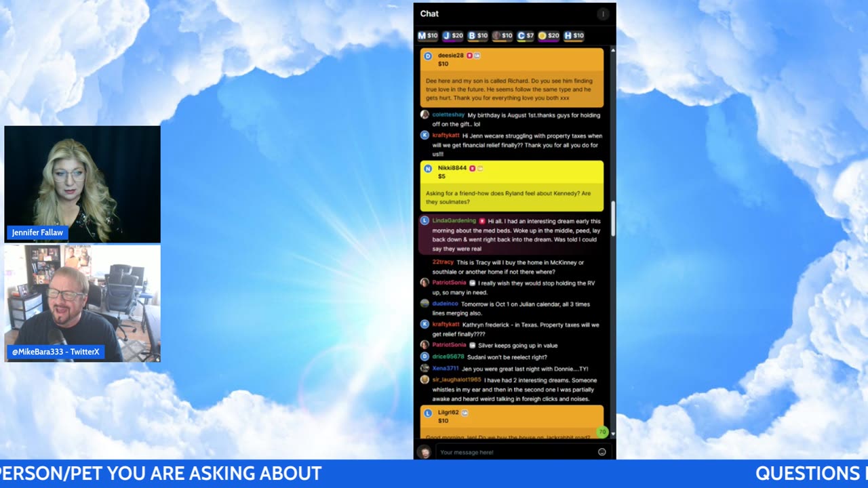This screenshot has width=868, height=488.
Task: Click scrollbar up arrow in chat
Action: click(x=613, y=50)
